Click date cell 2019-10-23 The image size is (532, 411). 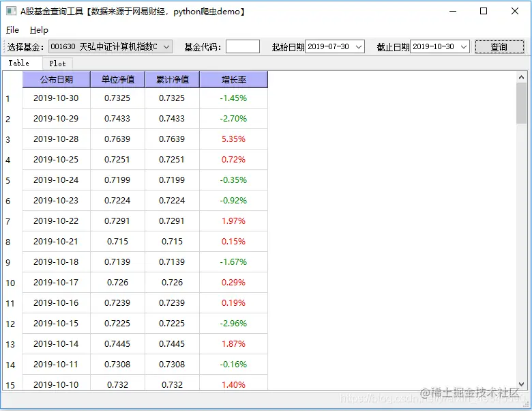click(x=57, y=201)
